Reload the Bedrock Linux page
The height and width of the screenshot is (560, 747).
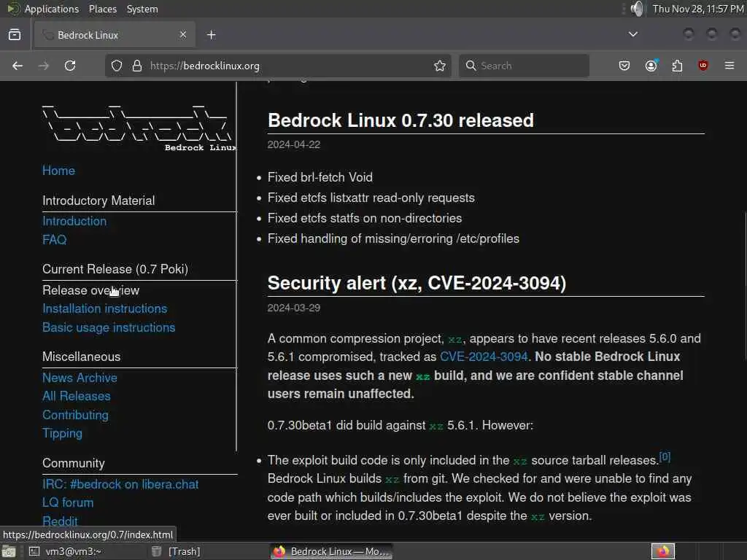(x=70, y=66)
